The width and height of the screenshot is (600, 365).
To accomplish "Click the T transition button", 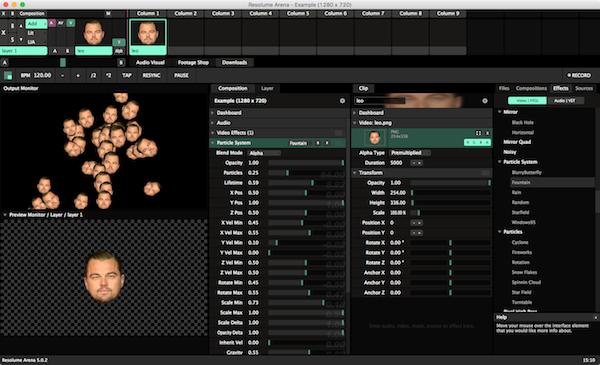I will 119,42.
